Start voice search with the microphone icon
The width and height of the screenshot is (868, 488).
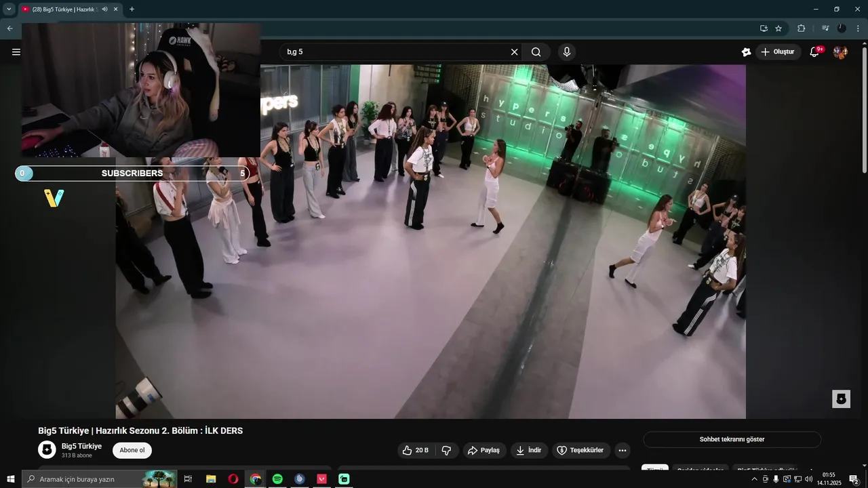click(x=567, y=52)
